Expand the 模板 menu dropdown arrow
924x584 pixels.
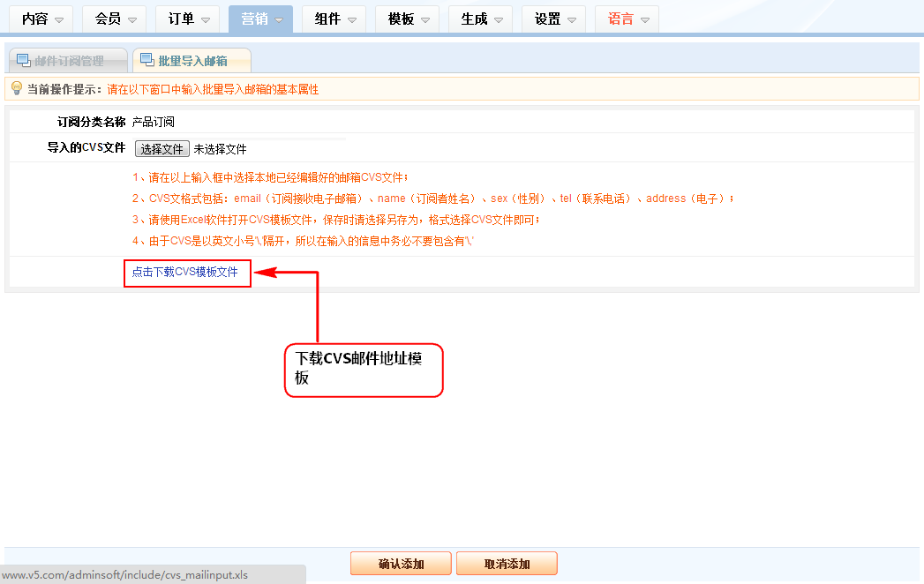424,20
